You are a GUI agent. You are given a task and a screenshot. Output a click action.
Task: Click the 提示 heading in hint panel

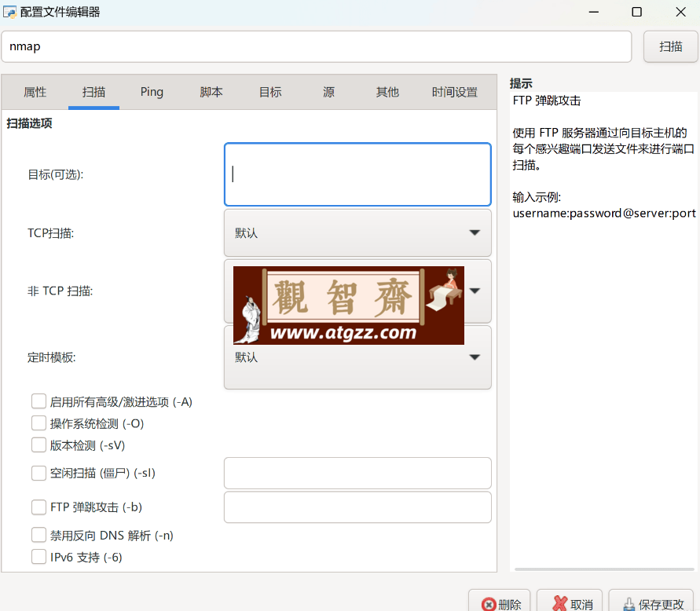[x=521, y=83]
